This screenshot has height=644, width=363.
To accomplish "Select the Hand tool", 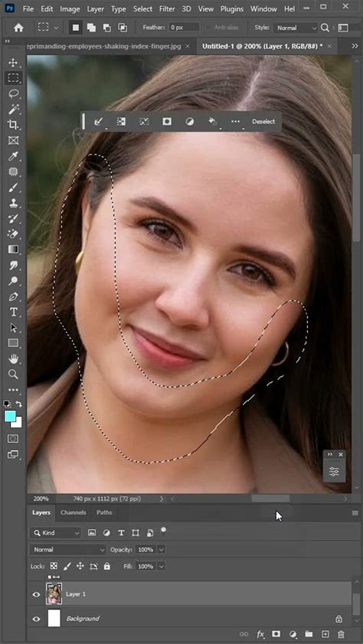I will (13, 359).
